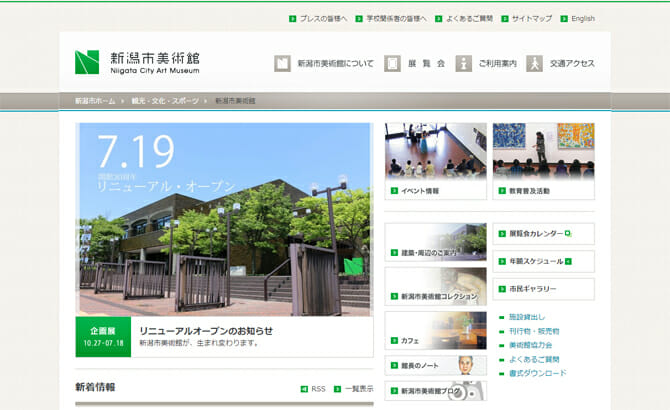Click the リニューアルオープンのお知らせ headline
This screenshot has width=670, height=410.
tap(206, 331)
